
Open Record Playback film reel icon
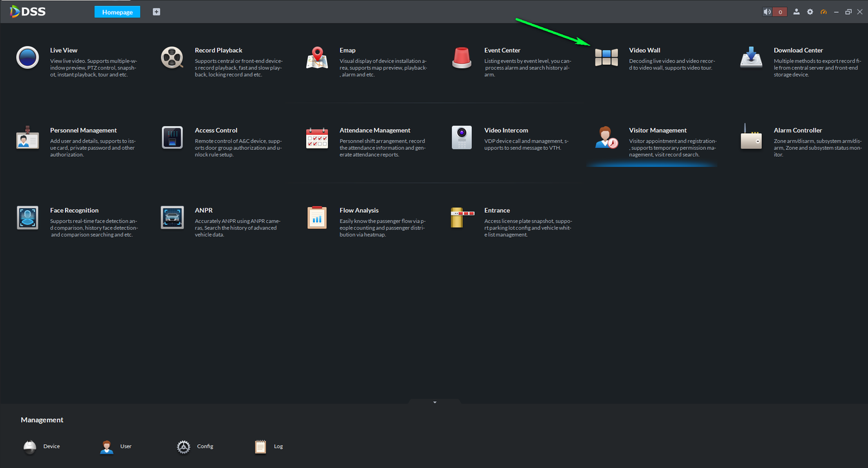click(172, 57)
